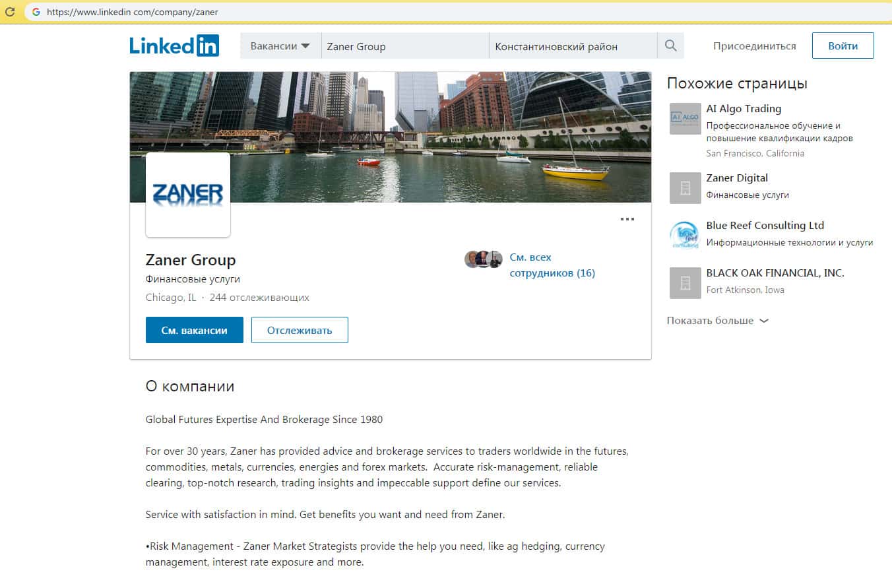Click the Fort Atkinson, Iowa location text
892x588 pixels.
pyautogui.click(x=746, y=290)
